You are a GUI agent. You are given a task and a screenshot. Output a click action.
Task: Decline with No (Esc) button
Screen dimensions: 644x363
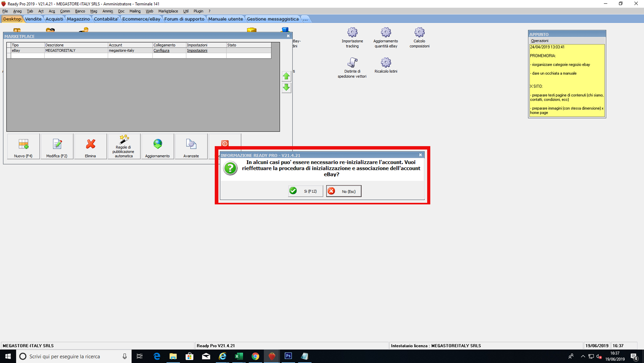coord(344,191)
